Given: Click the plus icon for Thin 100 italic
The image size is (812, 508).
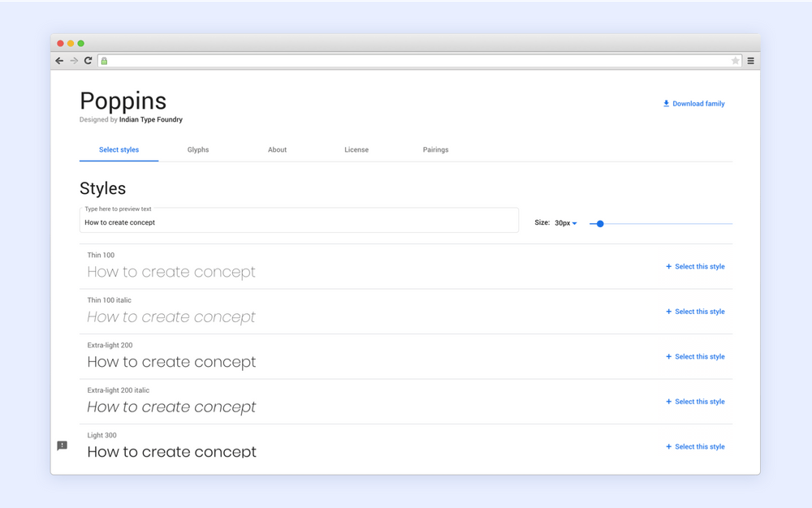Looking at the screenshot, I should click(x=668, y=312).
